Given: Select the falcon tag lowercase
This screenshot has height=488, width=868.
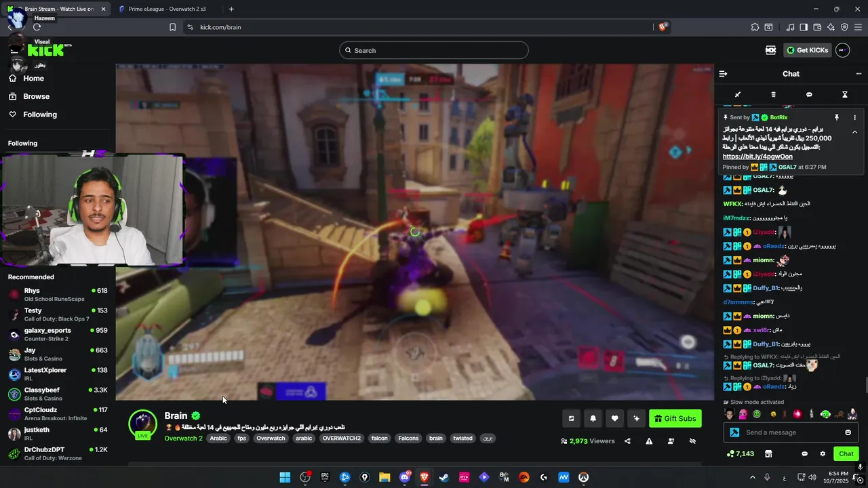Looking at the screenshot, I should 380,439.
